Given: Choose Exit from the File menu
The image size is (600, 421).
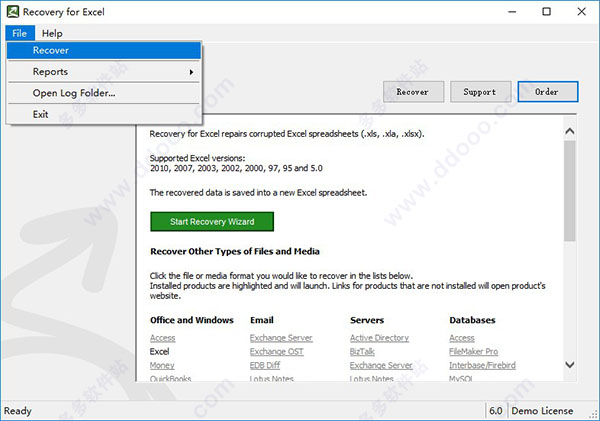Looking at the screenshot, I should pos(104,114).
